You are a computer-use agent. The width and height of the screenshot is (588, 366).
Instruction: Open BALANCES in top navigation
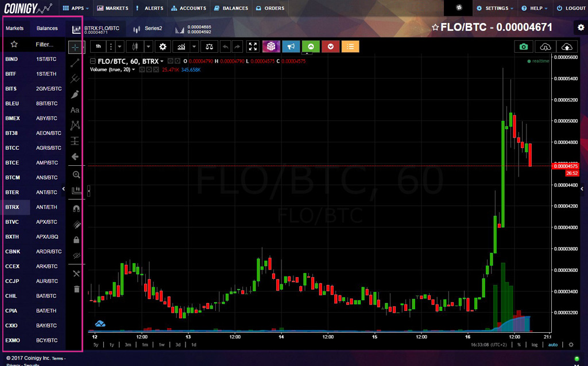[231, 8]
